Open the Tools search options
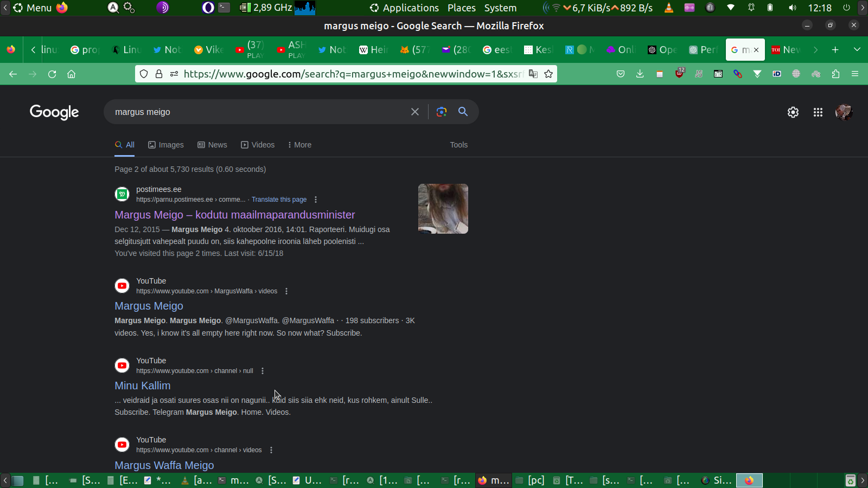Viewport: 868px width, 488px height. (459, 145)
